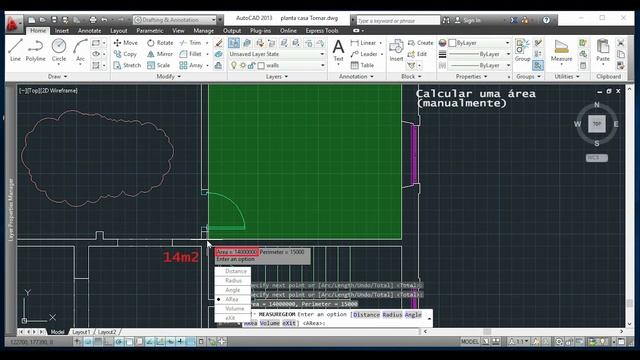The height and width of the screenshot is (360, 640).
Task: Activate the Copy command
Action: tap(125, 54)
